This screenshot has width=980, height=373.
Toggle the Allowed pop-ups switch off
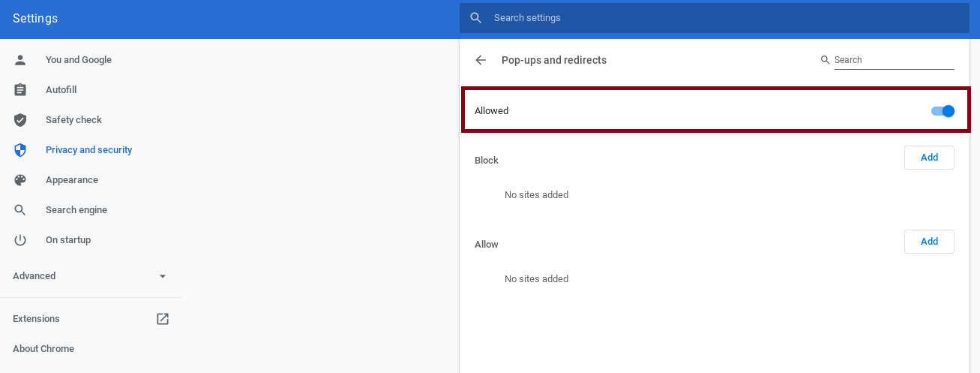pyautogui.click(x=943, y=111)
